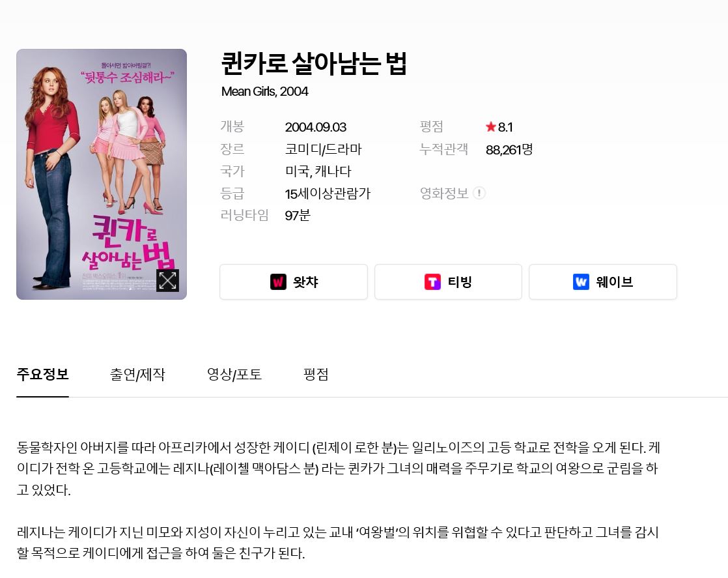Click the red star rating icon

pyautogui.click(x=491, y=127)
